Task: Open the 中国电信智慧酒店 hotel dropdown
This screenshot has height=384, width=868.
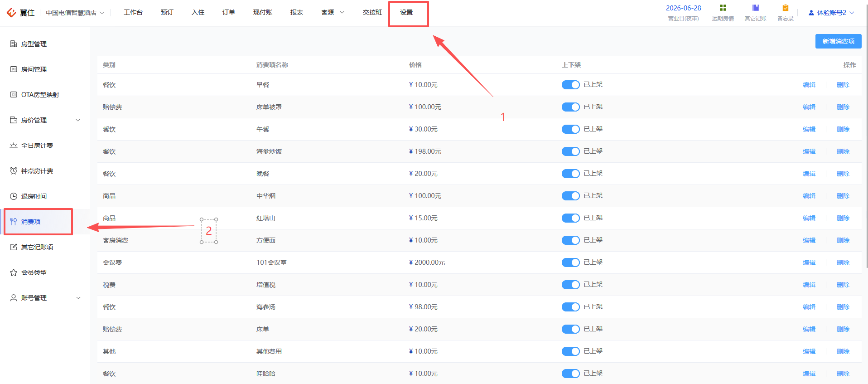Action: [75, 13]
